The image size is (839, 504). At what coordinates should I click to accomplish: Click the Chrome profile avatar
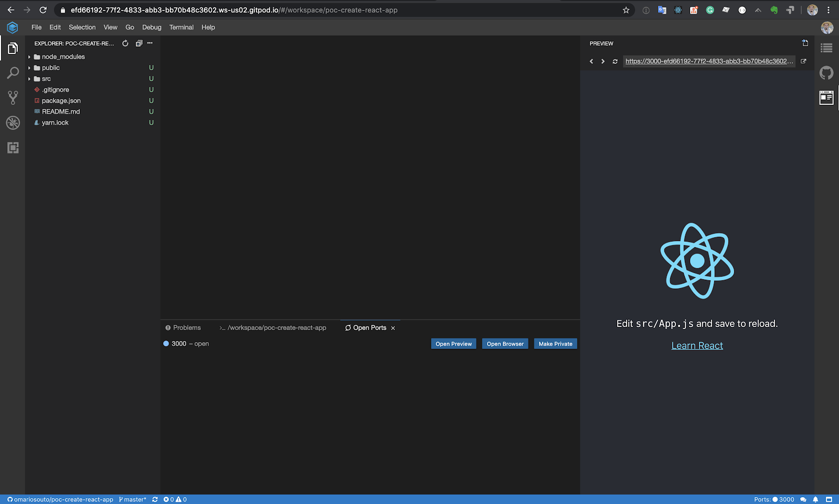tap(812, 10)
